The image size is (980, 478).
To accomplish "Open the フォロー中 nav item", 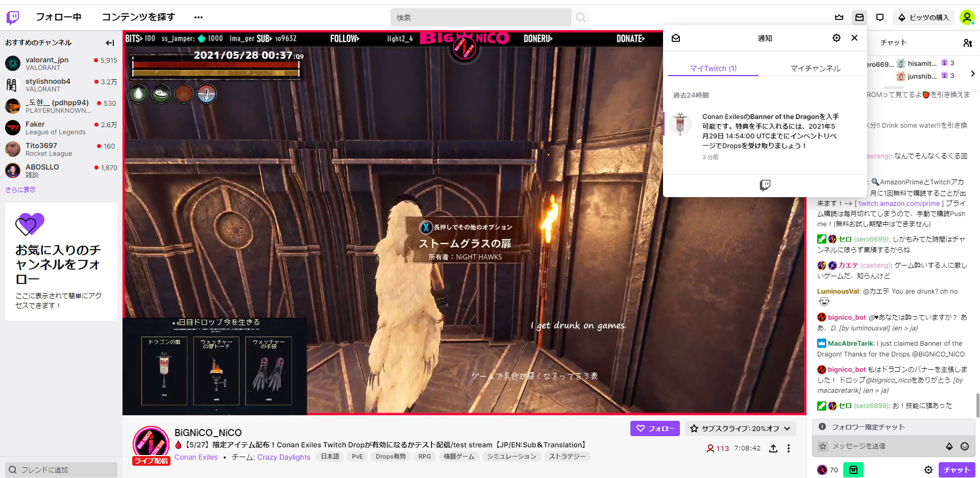I will pyautogui.click(x=58, y=17).
